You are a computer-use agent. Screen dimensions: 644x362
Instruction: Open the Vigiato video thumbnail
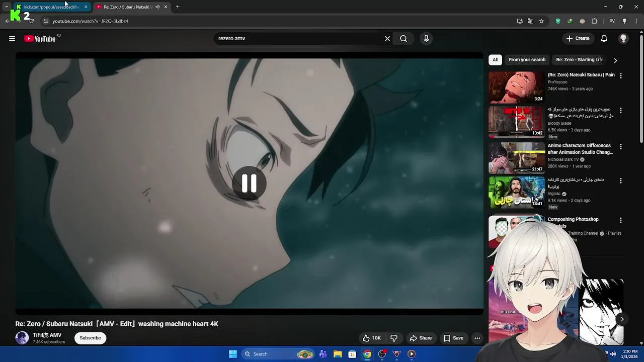pyautogui.click(x=516, y=192)
